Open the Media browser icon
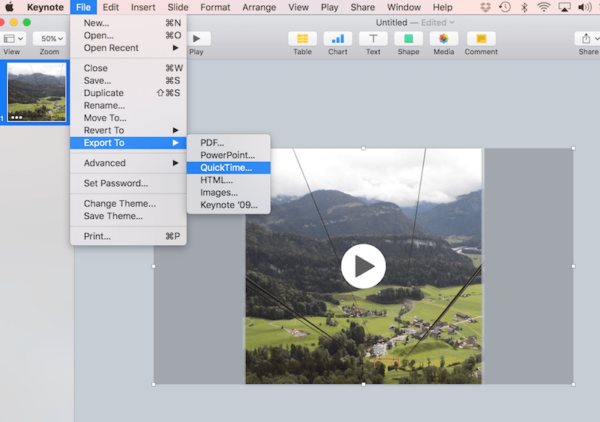The width and height of the screenshot is (600, 422). [x=443, y=39]
